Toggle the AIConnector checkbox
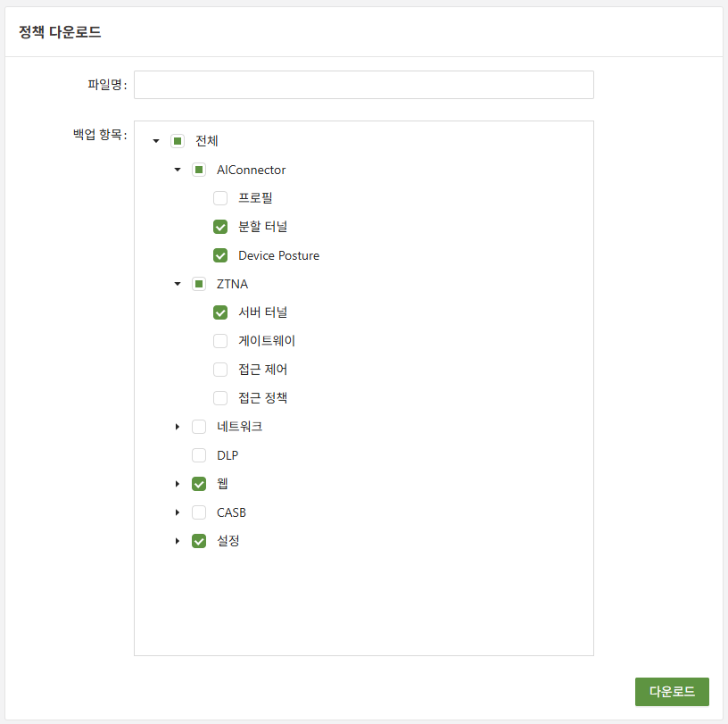Viewport: 728px width, 724px height. coord(199,170)
